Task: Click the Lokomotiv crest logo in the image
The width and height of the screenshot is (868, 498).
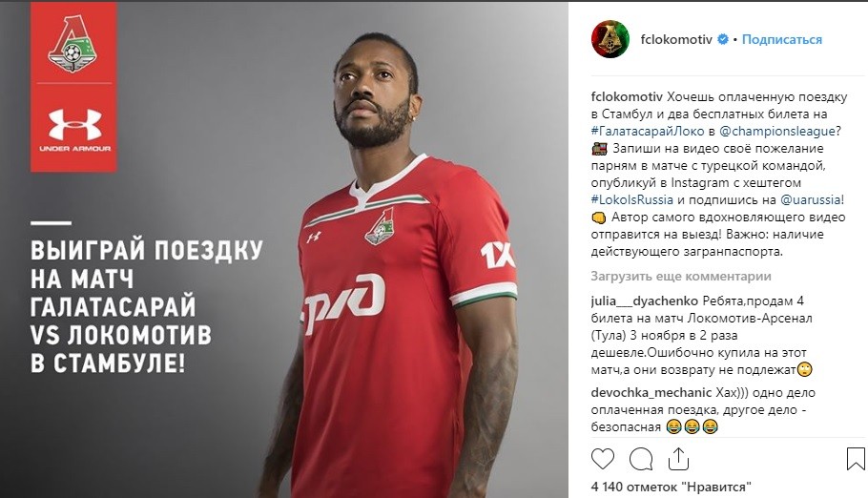Action: (x=72, y=44)
